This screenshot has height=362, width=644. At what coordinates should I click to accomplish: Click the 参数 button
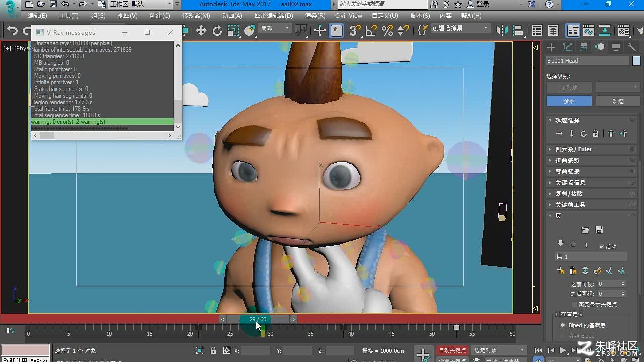569,101
